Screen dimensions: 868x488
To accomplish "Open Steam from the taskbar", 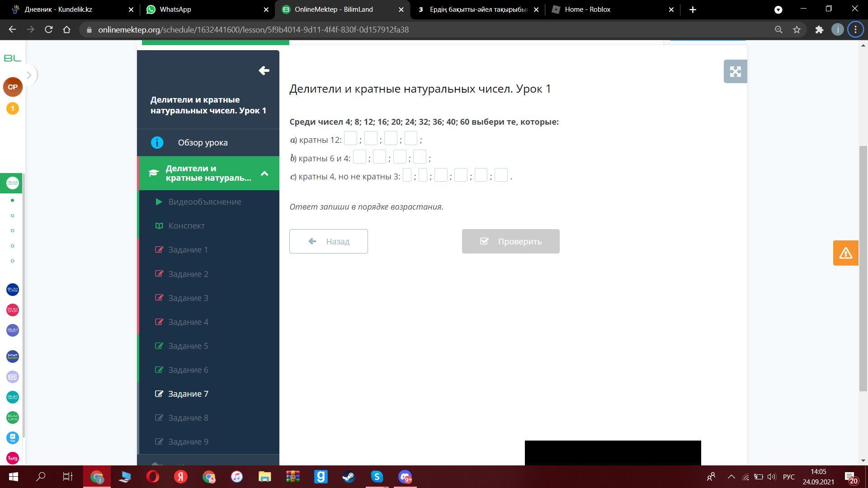I will (349, 477).
